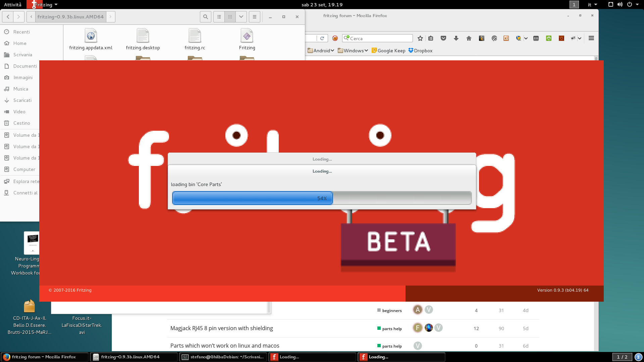The image size is (644, 362).
Task: Click the volume icon in top bar
Action: [x=620, y=5]
